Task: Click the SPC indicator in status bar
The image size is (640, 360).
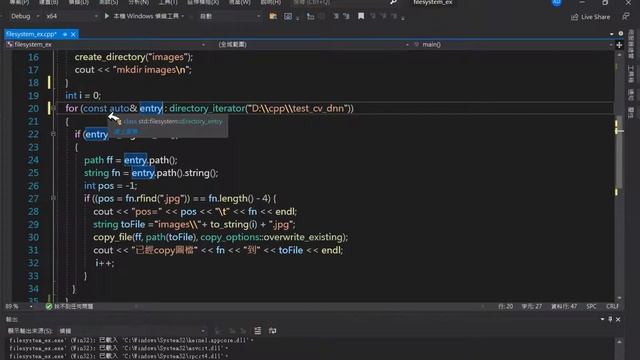Action: [x=591, y=306]
